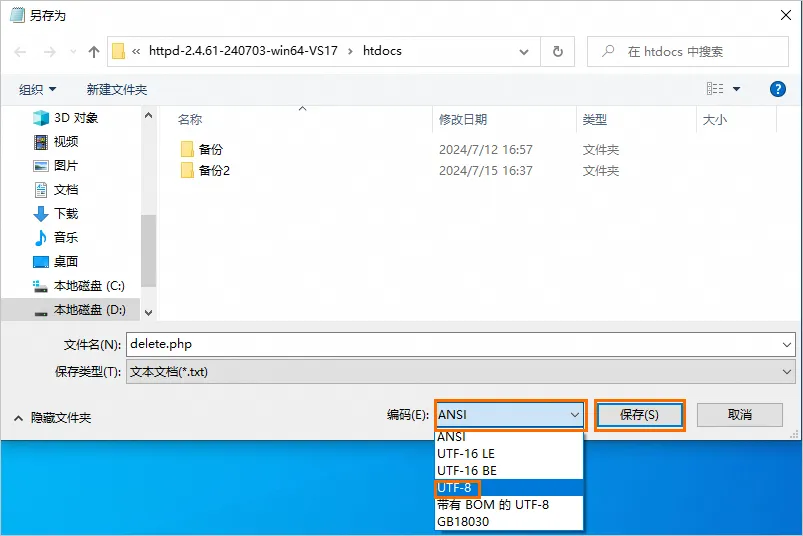803x536 pixels.
Task: Expand the file name dropdown arrow
Action: pos(787,345)
